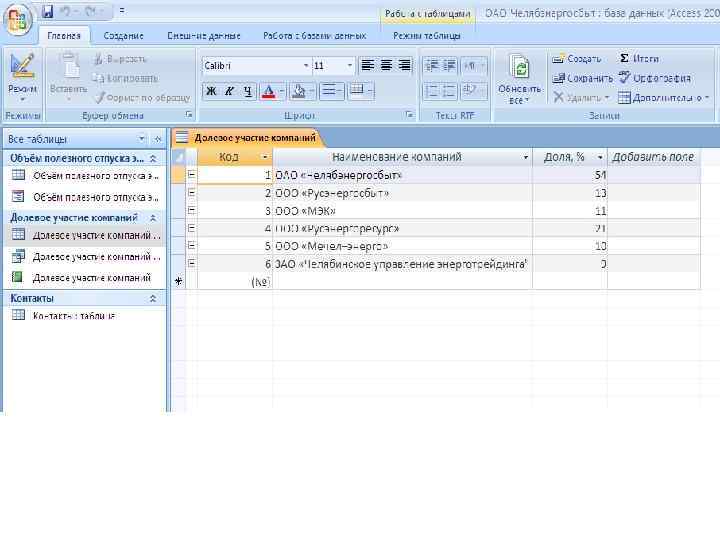Screen dimensions: 720x540
Task: Open Буфер обмена dialog launcher
Action: tap(189, 115)
